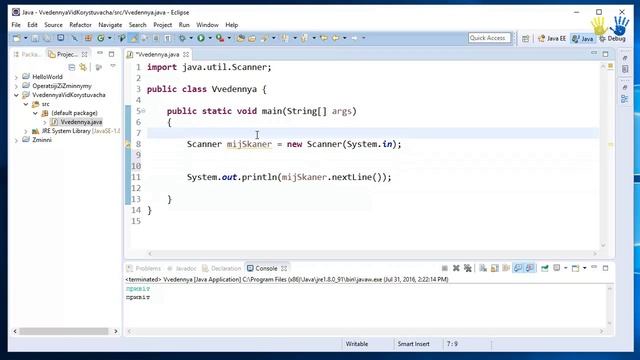Click the Forward navigation arrow icon
Screen dimensions: 640x360
click(x=354, y=38)
